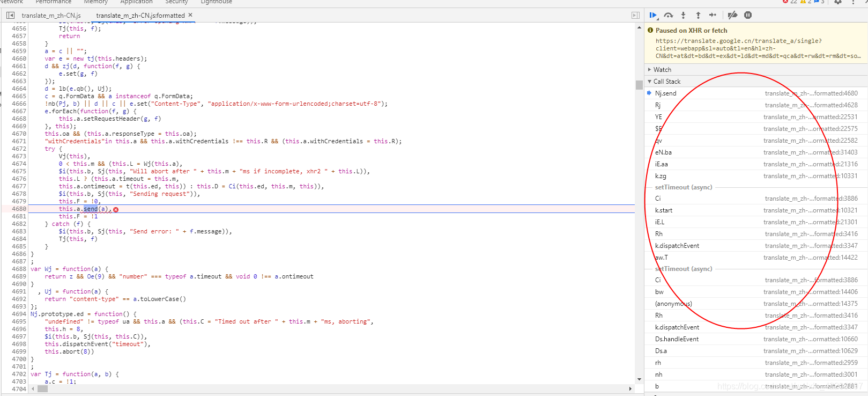Select eN.ba call stack frame
Screen dimensions: 868x396
click(756, 152)
